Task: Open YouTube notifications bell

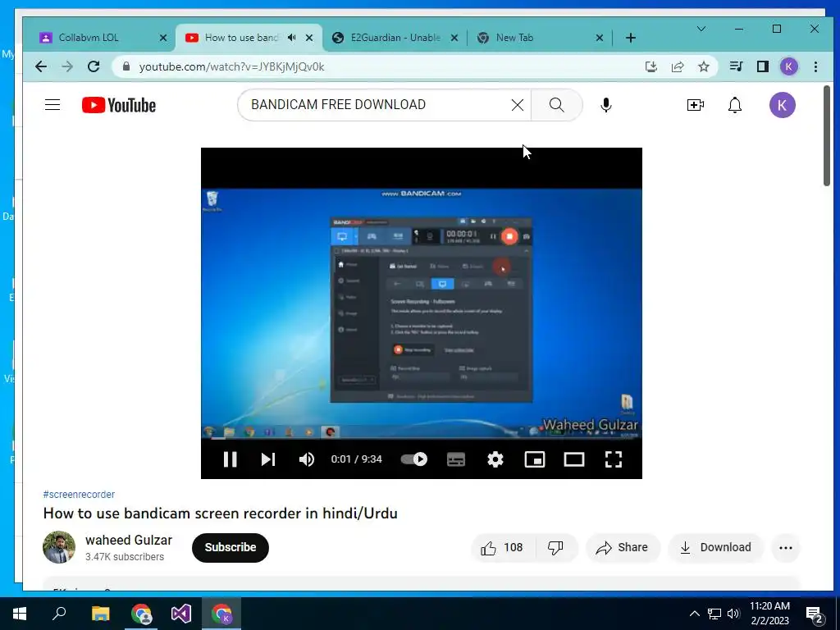Action: (x=734, y=105)
